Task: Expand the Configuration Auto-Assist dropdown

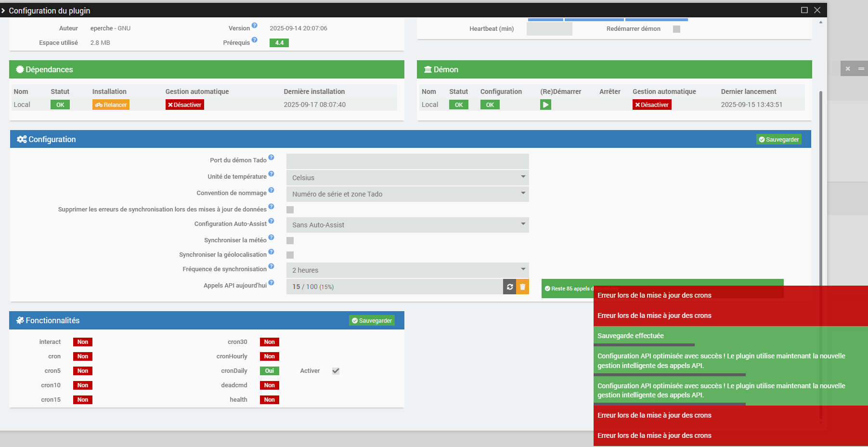Action: [x=407, y=225]
